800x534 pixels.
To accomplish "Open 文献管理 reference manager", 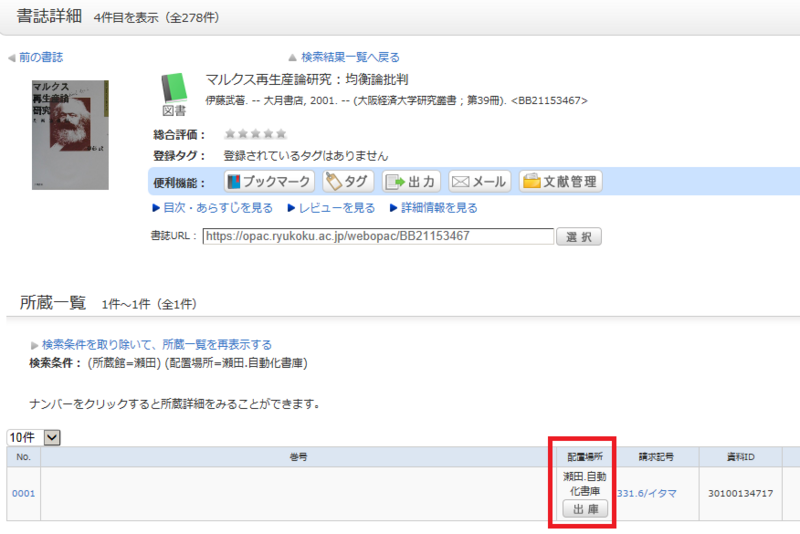I will point(560,182).
